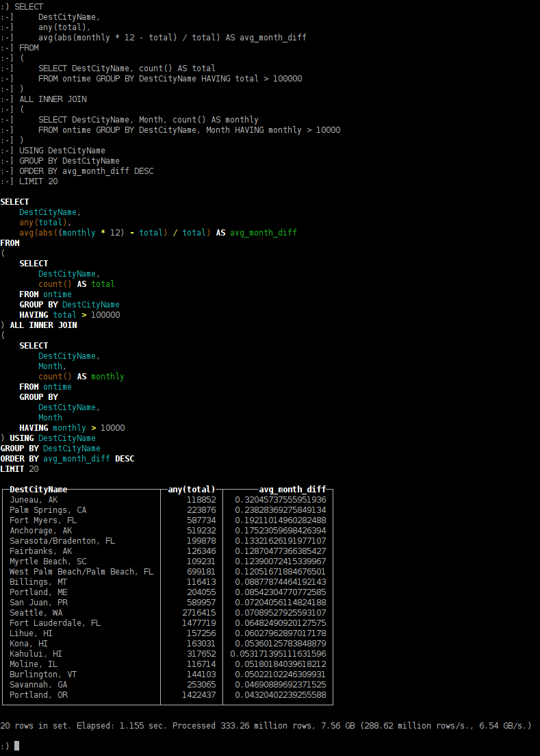This screenshot has width=540, height=756.
Task: Click the terminal prompt cursor at bottom
Action: click(17, 746)
